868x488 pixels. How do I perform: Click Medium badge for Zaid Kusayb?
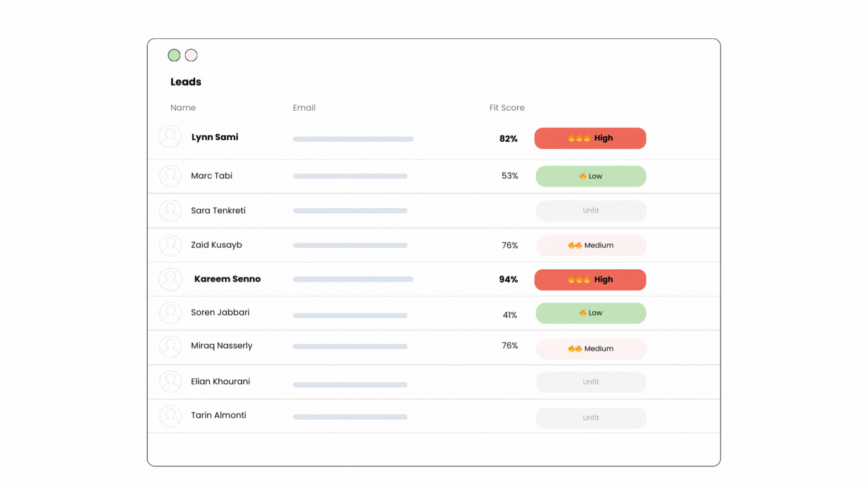591,245
